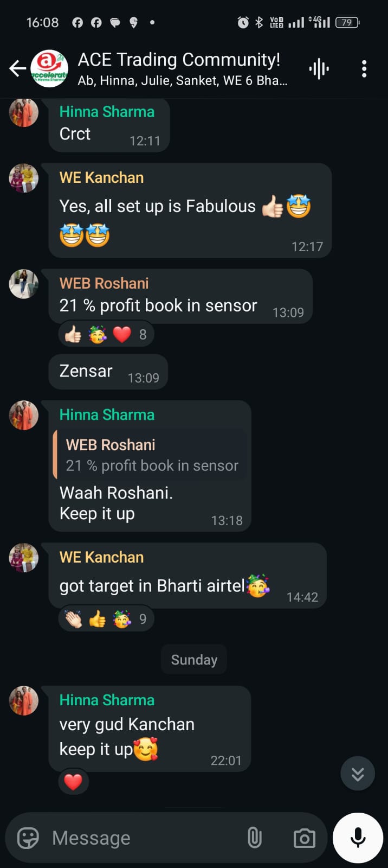Open the three-dot overflow menu
Image resolution: width=388 pixels, height=868 pixels.
(x=364, y=68)
